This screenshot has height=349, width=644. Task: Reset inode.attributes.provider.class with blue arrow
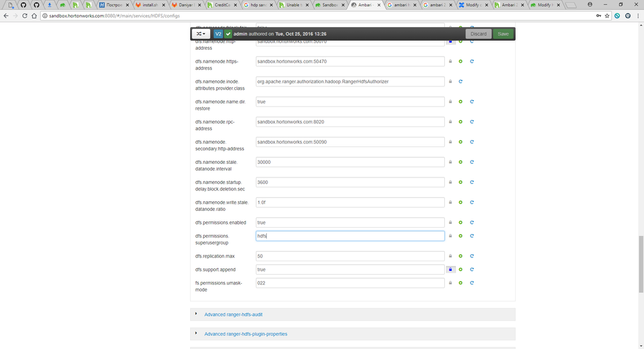point(460,81)
